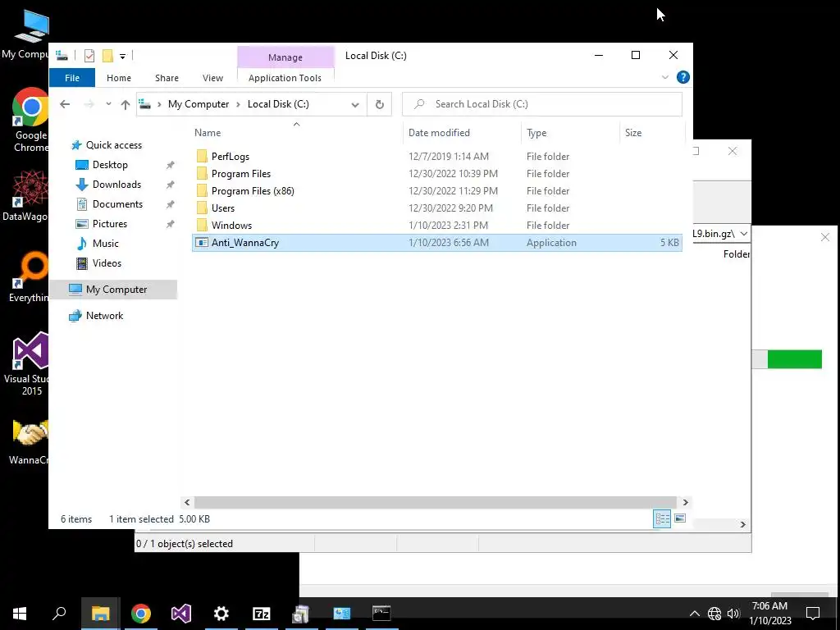Click the Properties quick access toolbar icon
Image resolution: width=840 pixels, height=630 pixels.
89,55
